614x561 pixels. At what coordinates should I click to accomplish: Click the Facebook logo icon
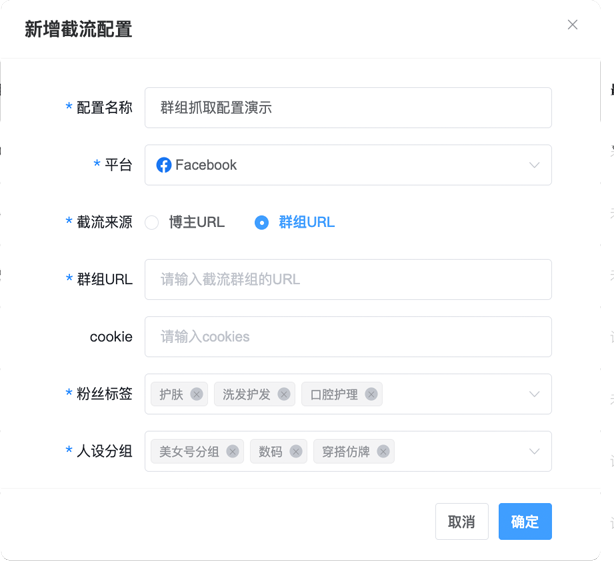pyautogui.click(x=164, y=165)
